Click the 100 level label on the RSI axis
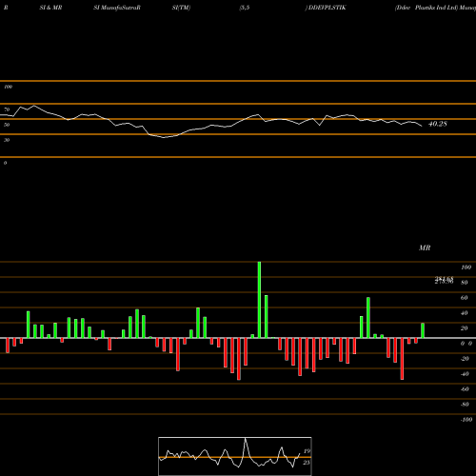Screen dimensions: 476x476 click(x=8, y=87)
